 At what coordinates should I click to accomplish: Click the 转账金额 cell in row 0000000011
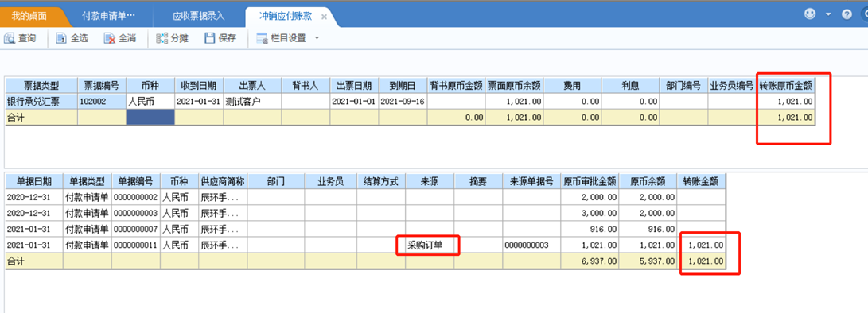tap(701, 245)
